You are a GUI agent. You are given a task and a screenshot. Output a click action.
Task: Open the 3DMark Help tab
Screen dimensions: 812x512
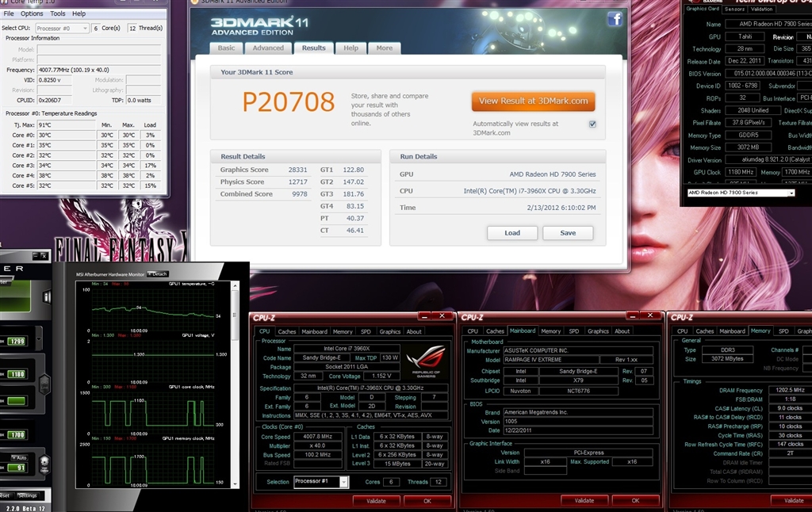point(350,48)
